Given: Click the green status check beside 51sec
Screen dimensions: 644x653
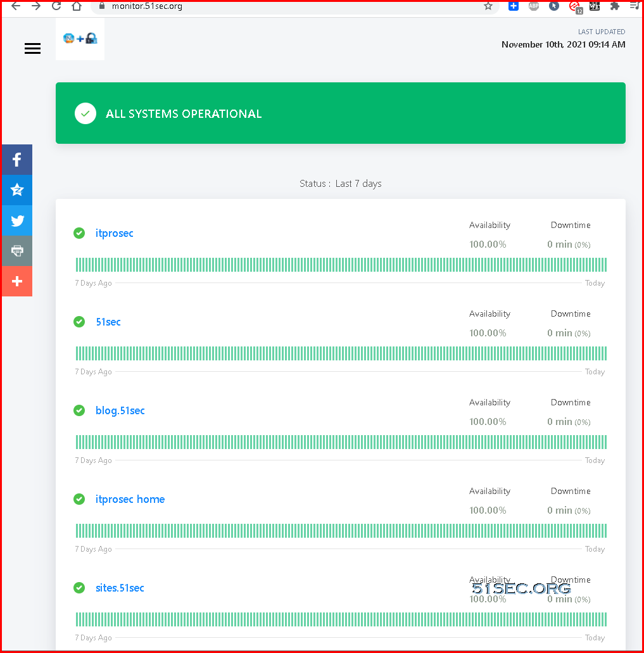Looking at the screenshot, I should pyautogui.click(x=79, y=322).
